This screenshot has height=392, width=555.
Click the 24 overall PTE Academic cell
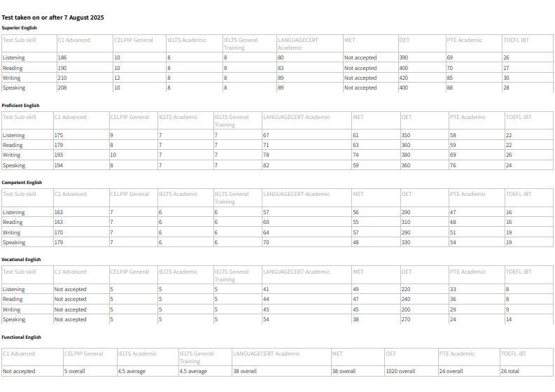click(452, 371)
